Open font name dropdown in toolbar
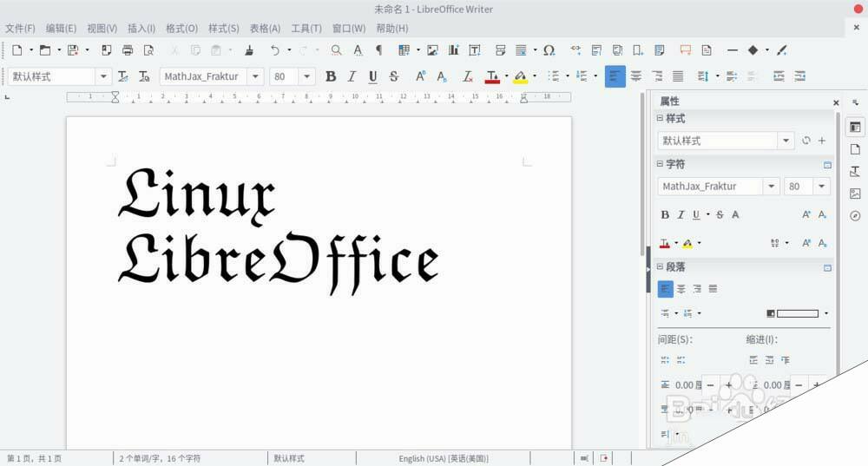This screenshot has width=868, height=466. (x=255, y=76)
